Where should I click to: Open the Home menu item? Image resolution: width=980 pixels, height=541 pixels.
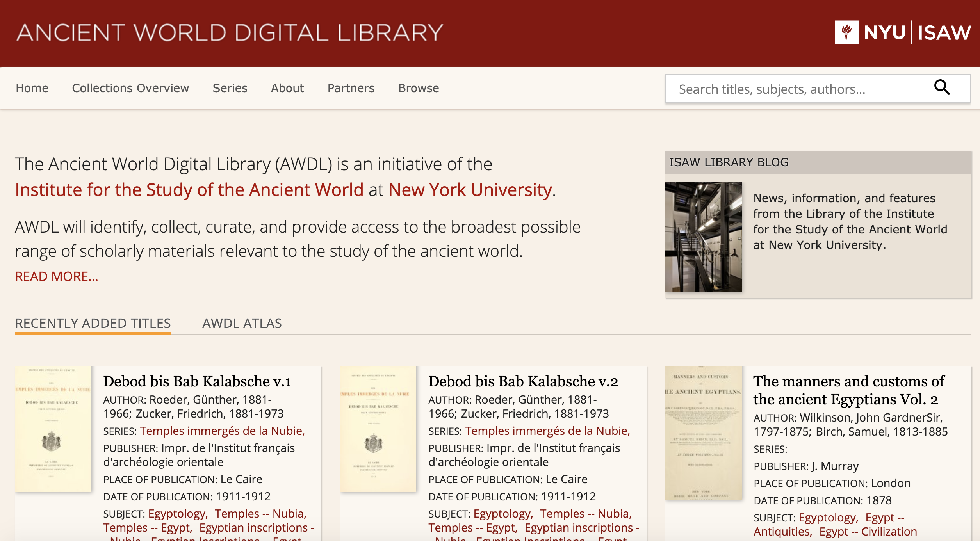[32, 88]
